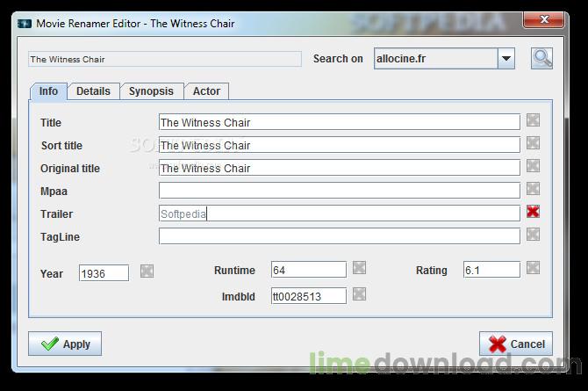588x391 pixels.
Task: Click the magnifying glass search icon
Action: (x=541, y=59)
